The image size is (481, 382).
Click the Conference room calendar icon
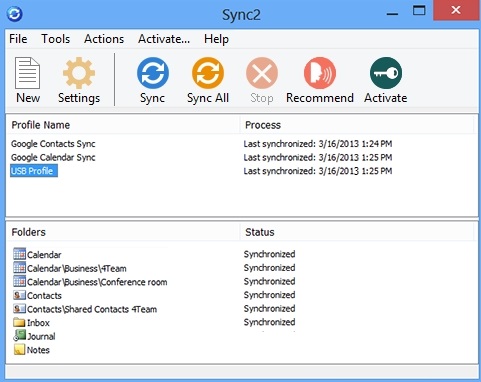pos(19,281)
